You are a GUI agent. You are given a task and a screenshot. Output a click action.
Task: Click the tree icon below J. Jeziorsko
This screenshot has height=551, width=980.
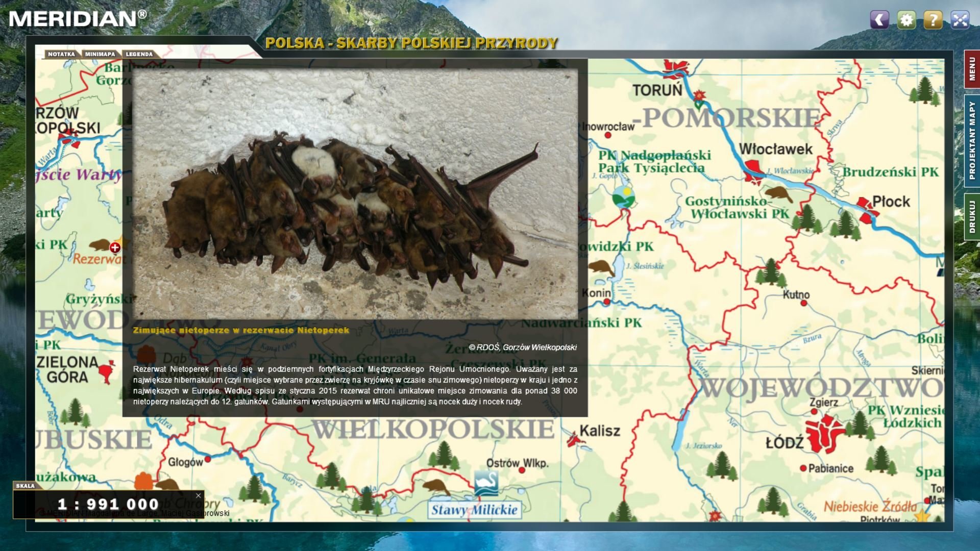(x=722, y=466)
